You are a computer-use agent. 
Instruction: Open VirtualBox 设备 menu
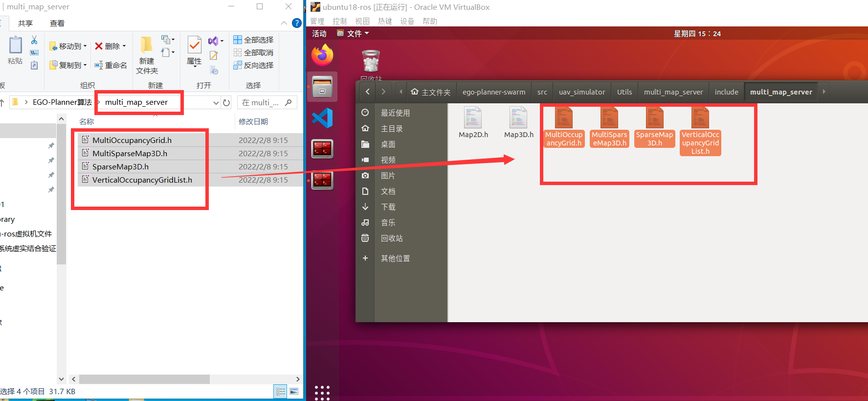coord(407,21)
